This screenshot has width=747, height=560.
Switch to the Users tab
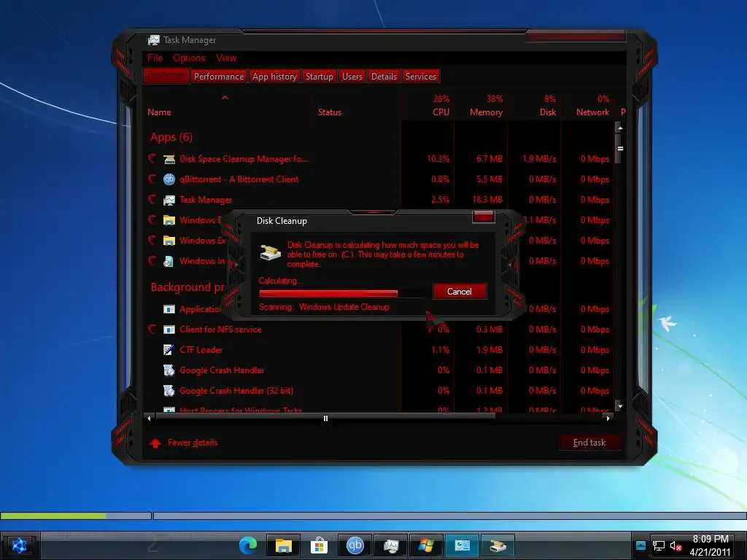(352, 76)
